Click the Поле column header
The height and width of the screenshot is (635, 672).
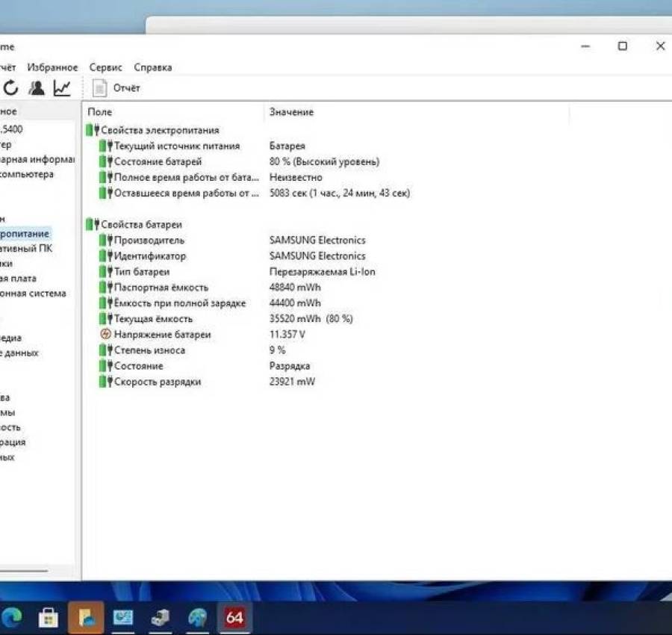pos(99,112)
